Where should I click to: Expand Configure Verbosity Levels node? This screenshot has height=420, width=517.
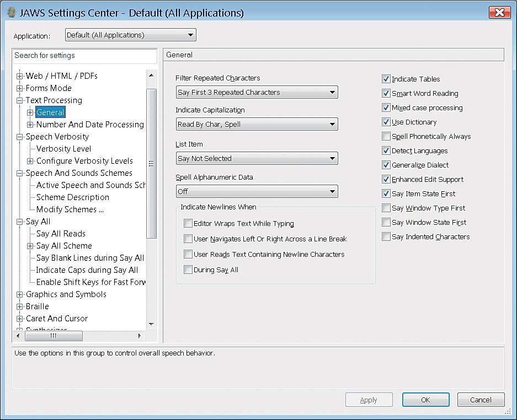(30, 161)
